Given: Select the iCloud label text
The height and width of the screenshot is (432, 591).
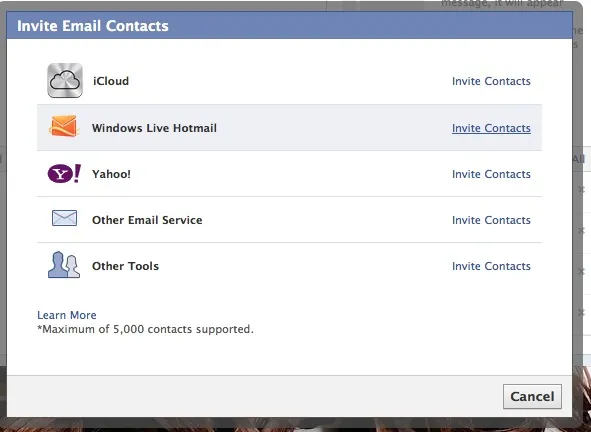Looking at the screenshot, I should (x=111, y=81).
